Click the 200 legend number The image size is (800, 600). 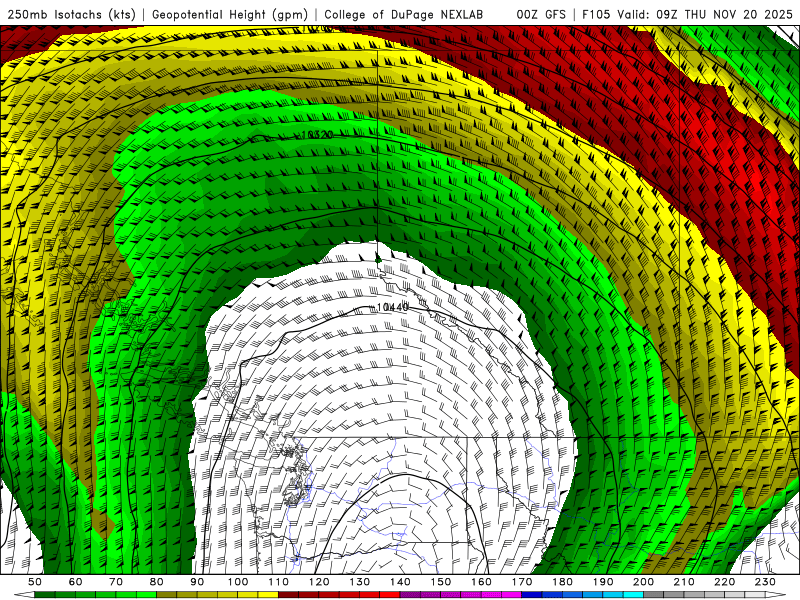(644, 582)
